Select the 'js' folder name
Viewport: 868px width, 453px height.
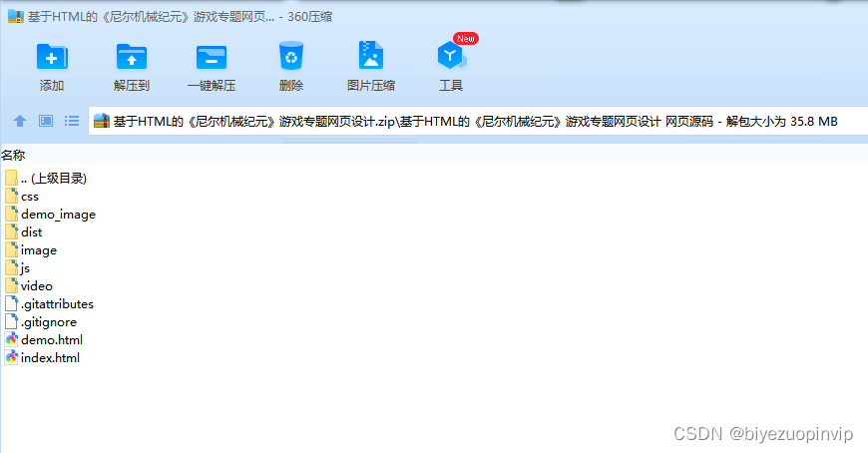pyautogui.click(x=26, y=268)
